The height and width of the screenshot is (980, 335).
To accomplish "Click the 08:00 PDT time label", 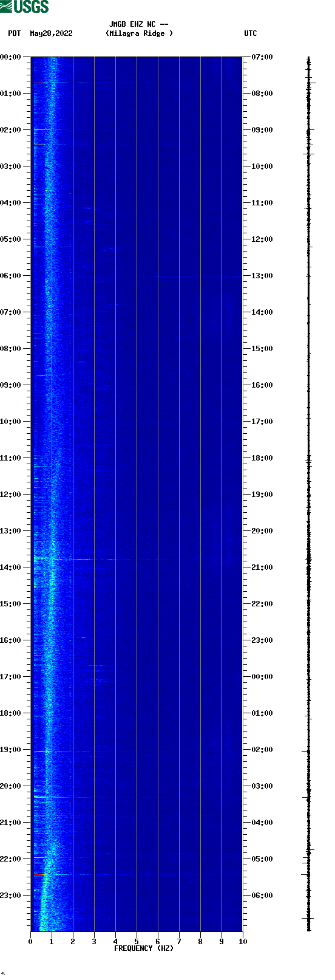I will (x=11, y=349).
